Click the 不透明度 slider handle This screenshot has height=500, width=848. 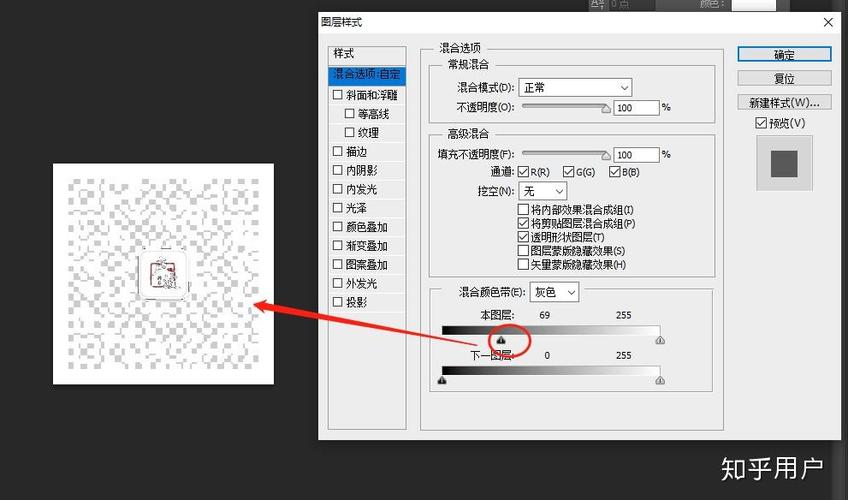(x=606, y=109)
